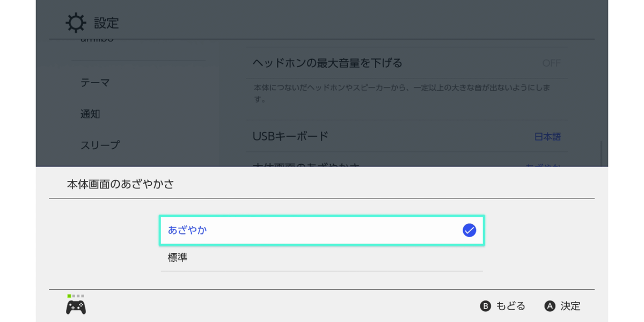Click the settings list scrollbar
The height and width of the screenshot is (322, 644).
pyautogui.click(x=601, y=153)
